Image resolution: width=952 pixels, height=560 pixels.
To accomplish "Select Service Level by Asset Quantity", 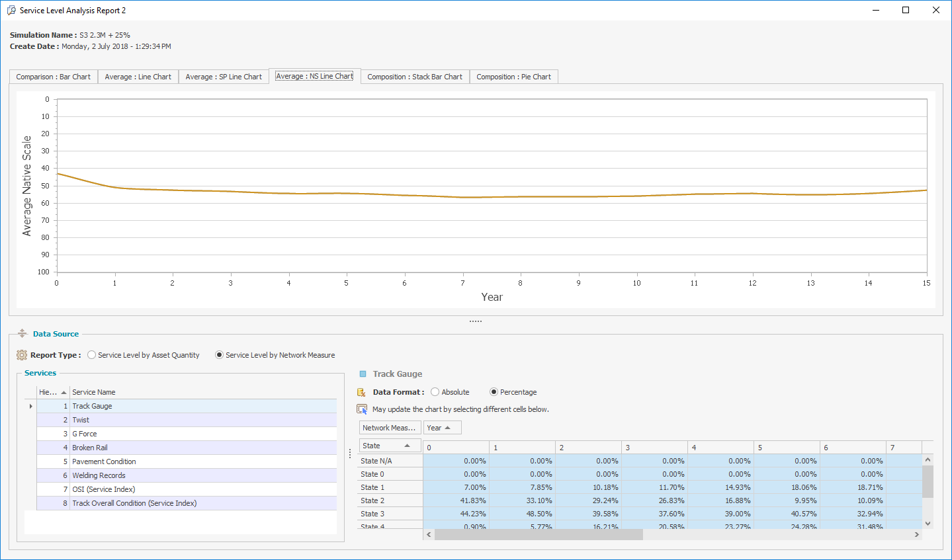I will point(92,355).
